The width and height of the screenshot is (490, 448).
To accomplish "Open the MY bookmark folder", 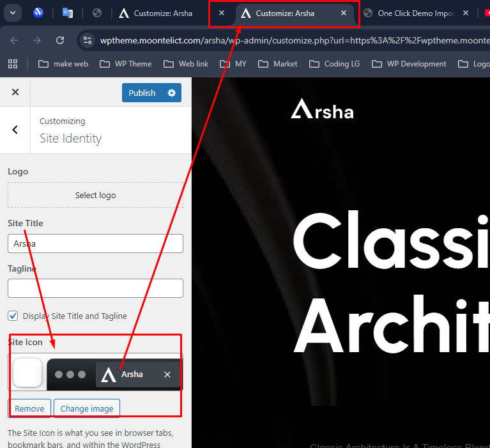I will (233, 64).
